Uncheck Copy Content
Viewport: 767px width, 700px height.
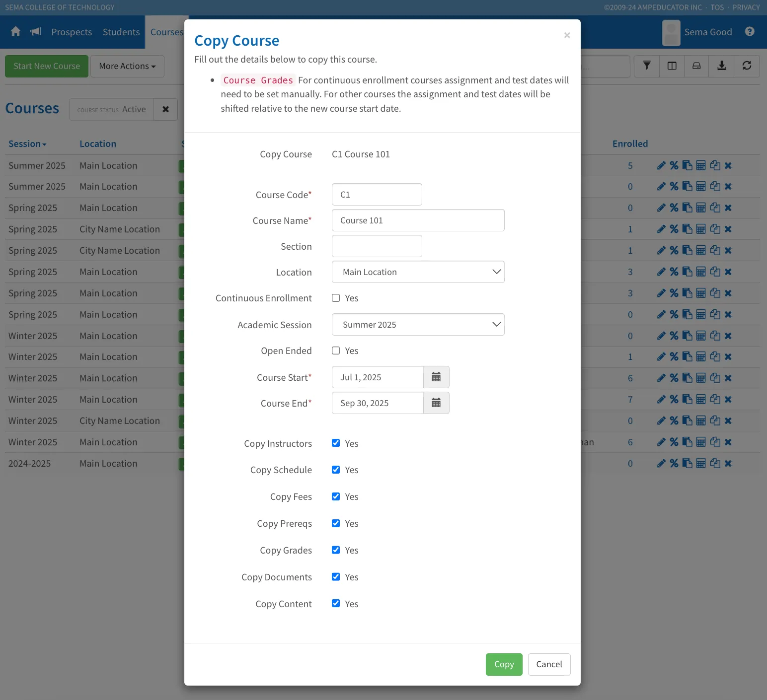336,603
